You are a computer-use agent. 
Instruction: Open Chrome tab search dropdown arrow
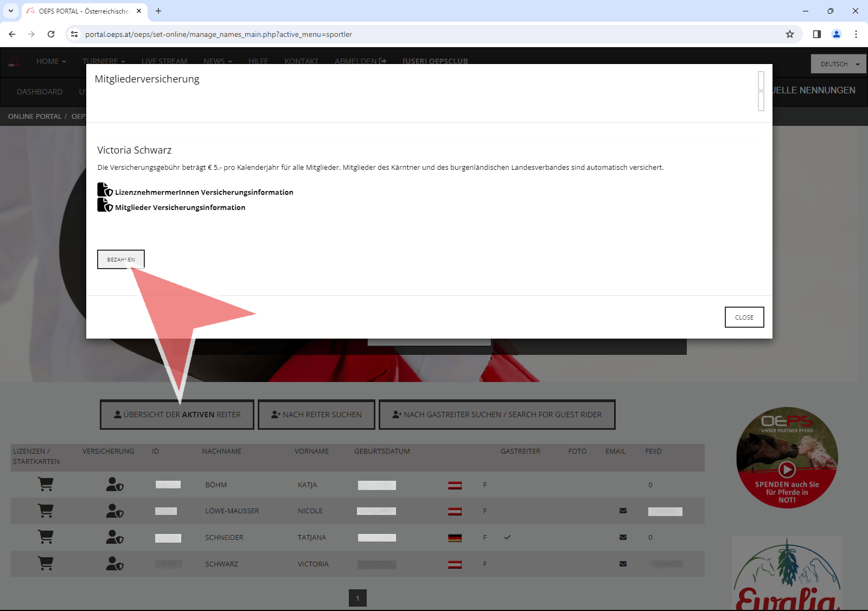(10, 11)
